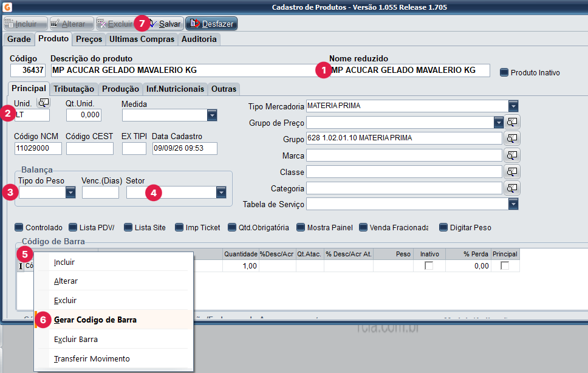Check the Principal box in barcode row
The width and height of the screenshot is (588, 373).
pyautogui.click(x=505, y=266)
